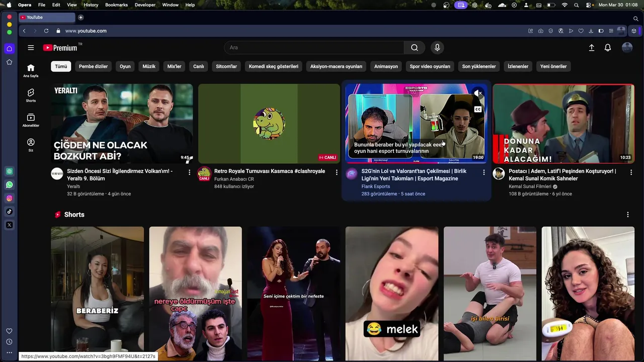The width and height of the screenshot is (644, 362).
Task: Open a new tab with plus button
Action: click(80, 17)
